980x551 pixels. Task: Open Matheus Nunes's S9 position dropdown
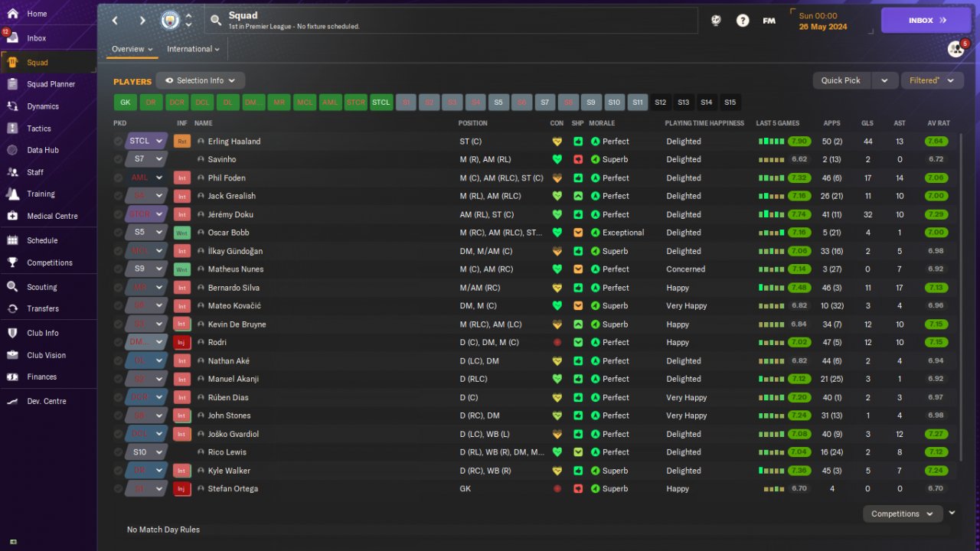click(x=146, y=269)
